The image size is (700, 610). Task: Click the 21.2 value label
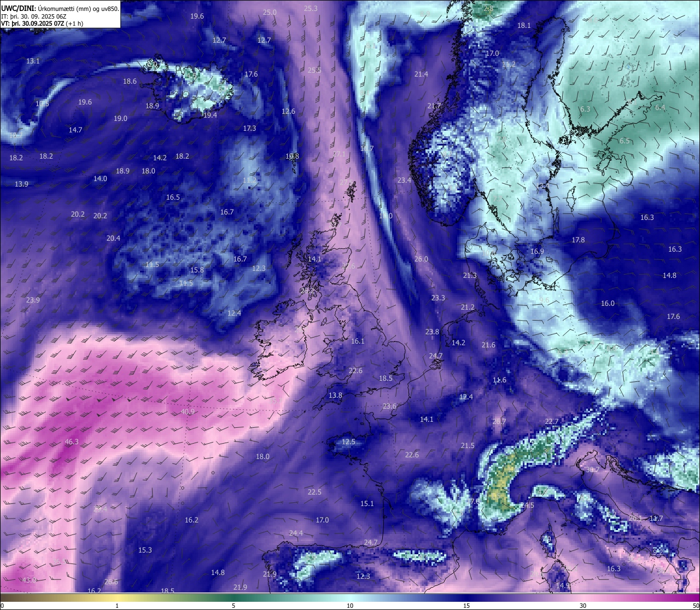tap(468, 307)
